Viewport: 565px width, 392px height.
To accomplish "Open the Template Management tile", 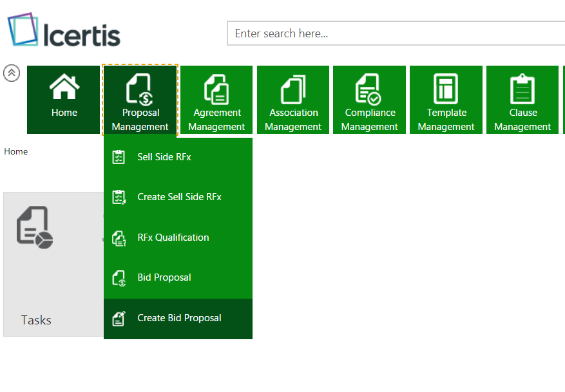I will click(446, 100).
